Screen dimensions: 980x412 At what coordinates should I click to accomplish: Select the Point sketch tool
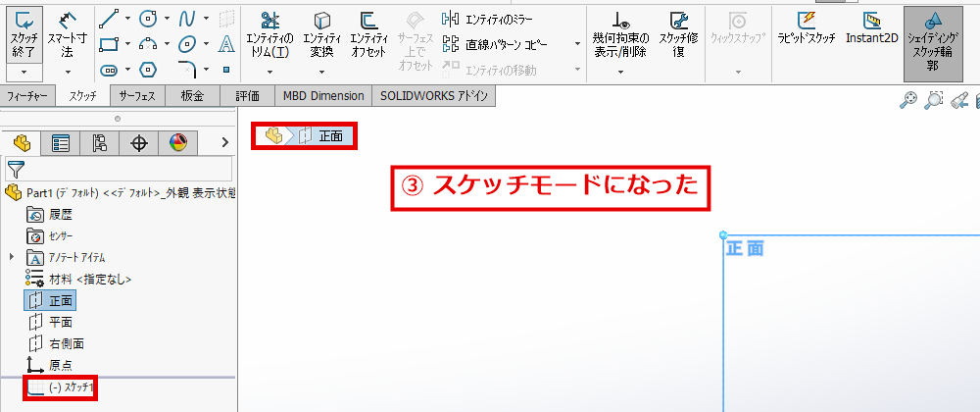point(226,70)
